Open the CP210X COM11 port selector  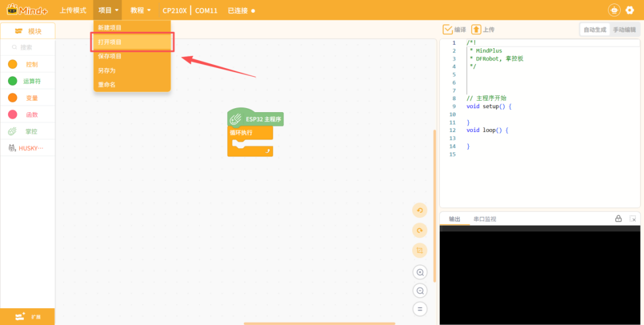pyautogui.click(x=190, y=10)
